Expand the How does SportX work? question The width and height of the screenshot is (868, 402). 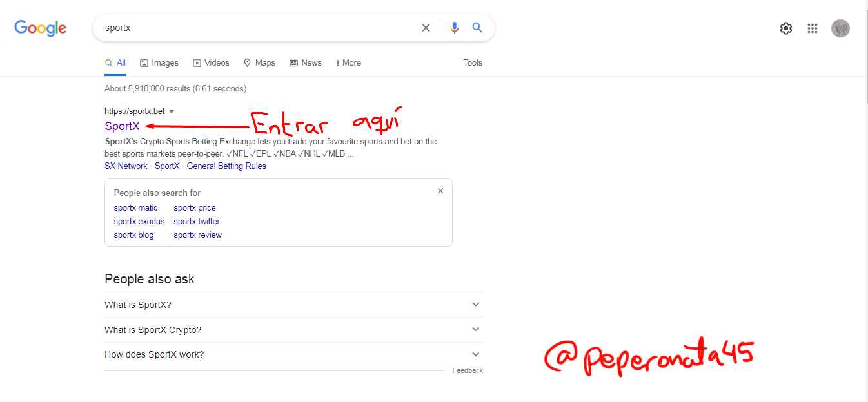(x=293, y=355)
